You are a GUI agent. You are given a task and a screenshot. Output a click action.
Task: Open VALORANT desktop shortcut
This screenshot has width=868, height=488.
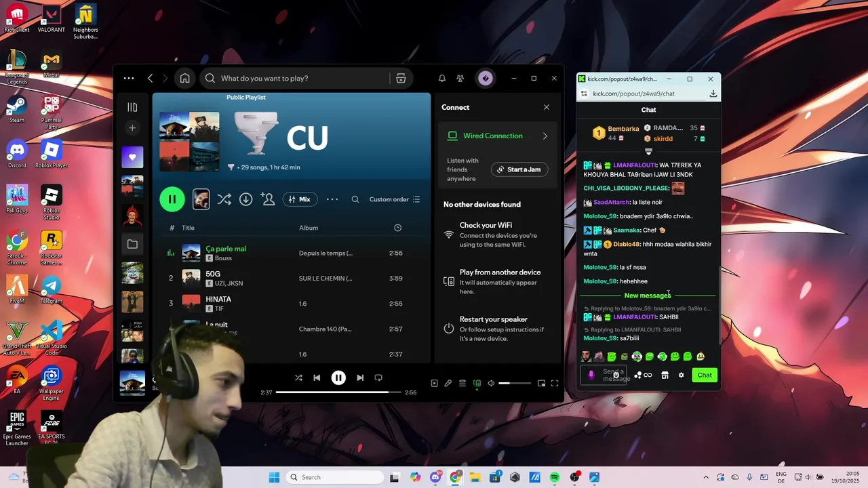coord(52,18)
